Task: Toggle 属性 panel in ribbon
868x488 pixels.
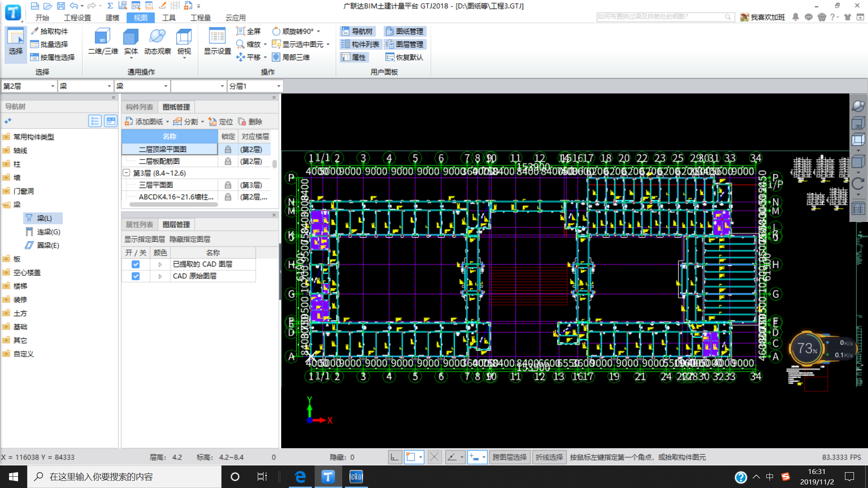Action: (x=354, y=57)
